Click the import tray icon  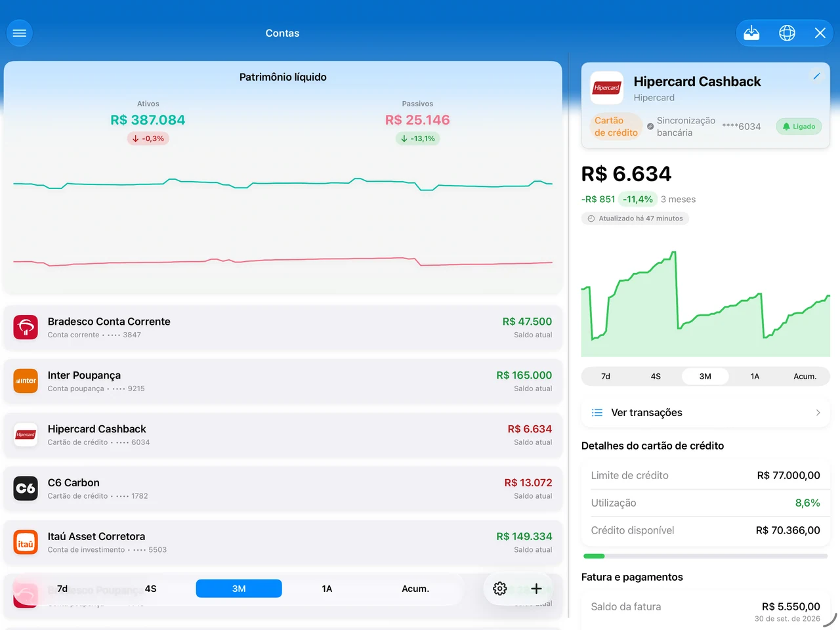coord(751,33)
